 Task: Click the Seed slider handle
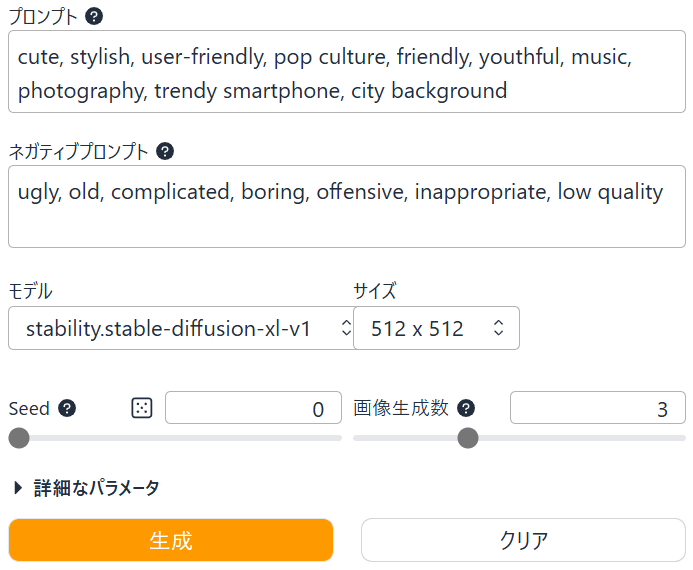point(19,438)
